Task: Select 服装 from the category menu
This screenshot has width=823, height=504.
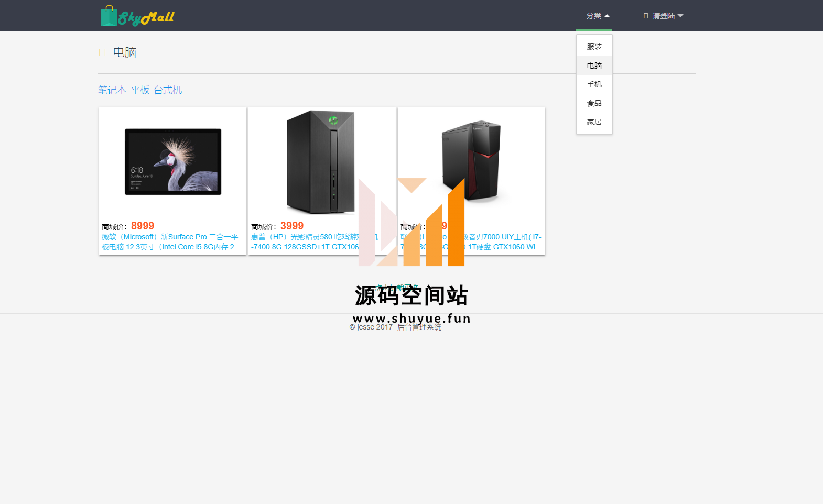Action: pos(594,47)
